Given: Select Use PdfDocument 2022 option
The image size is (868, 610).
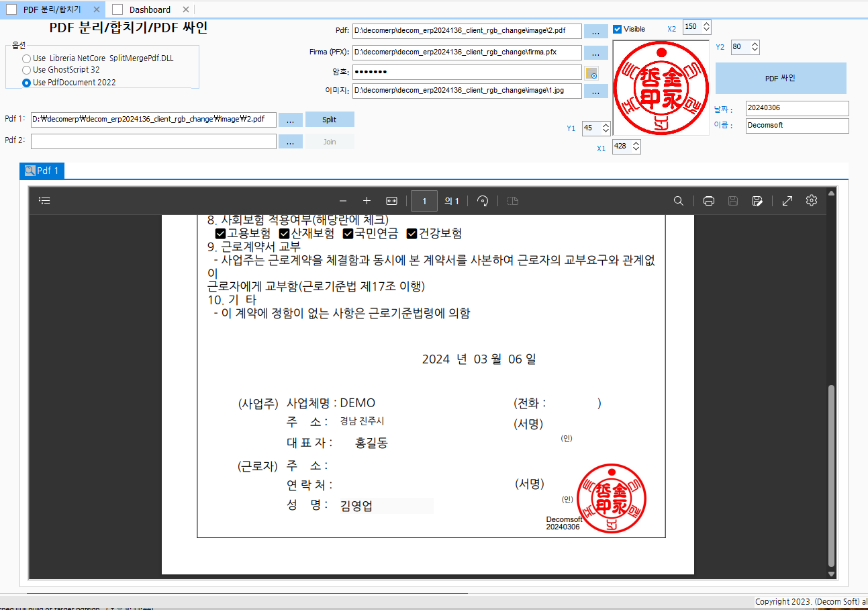Looking at the screenshot, I should [x=68, y=83].
